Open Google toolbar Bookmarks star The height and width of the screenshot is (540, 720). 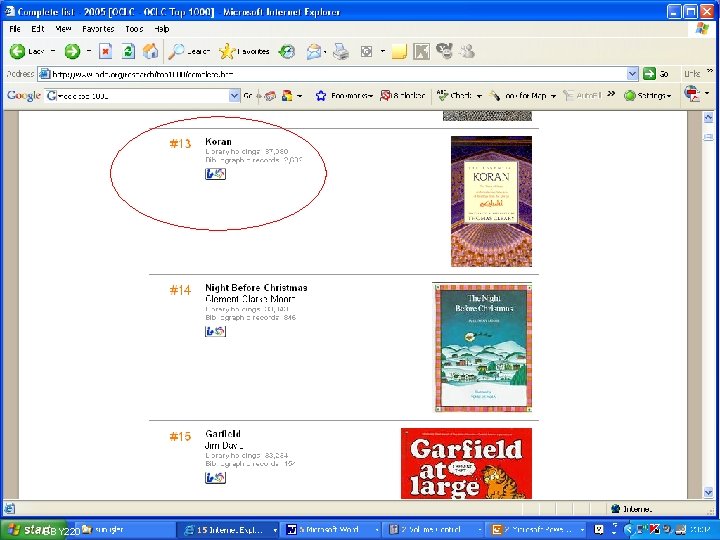point(343,96)
